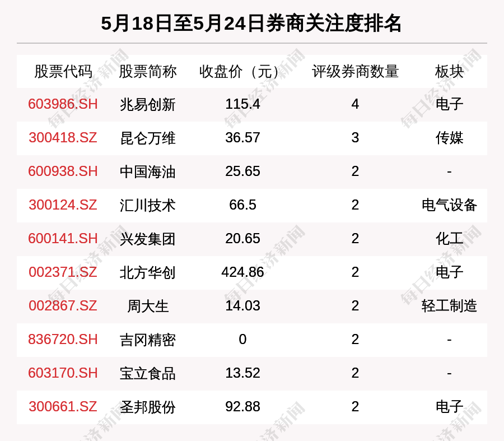This screenshot has height=441, width=504.
Task: Open stock code 600938.SH
Action: [63, 171]
